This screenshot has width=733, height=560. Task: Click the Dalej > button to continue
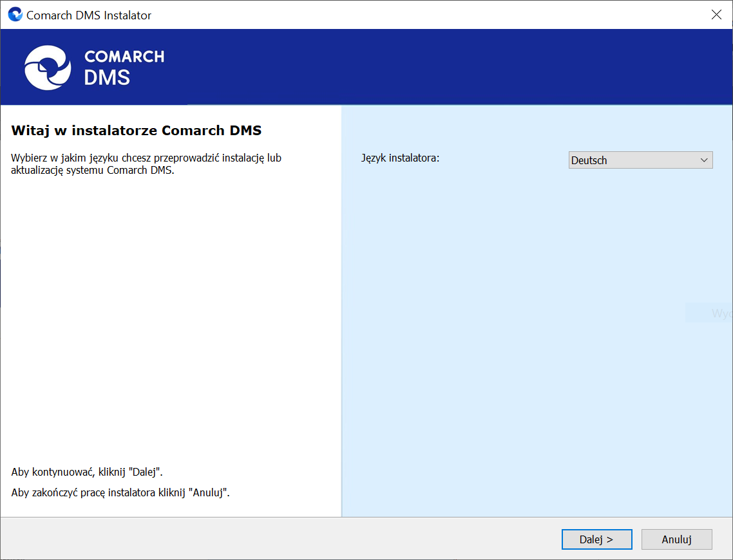pos(596,539)
